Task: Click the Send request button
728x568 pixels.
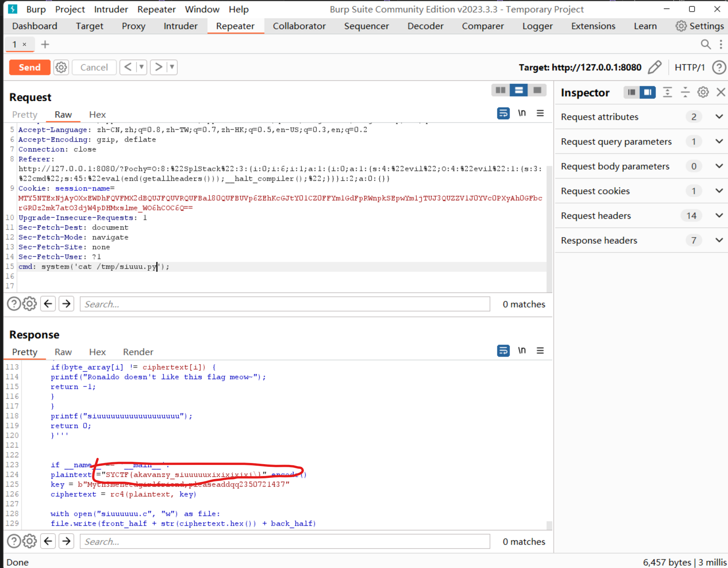Action: tap(30, 67)
